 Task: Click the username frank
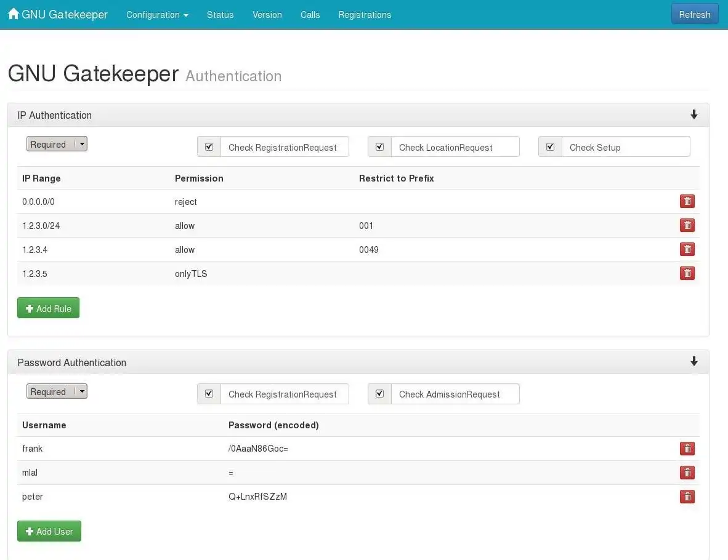pyautogui.click(x=32, y=449)
